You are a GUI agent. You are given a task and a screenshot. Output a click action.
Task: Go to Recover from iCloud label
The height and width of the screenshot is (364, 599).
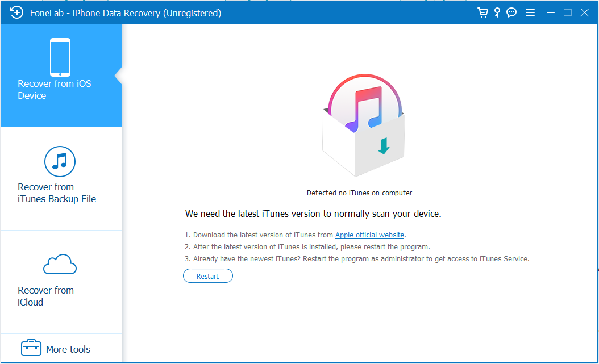[46, 296]
